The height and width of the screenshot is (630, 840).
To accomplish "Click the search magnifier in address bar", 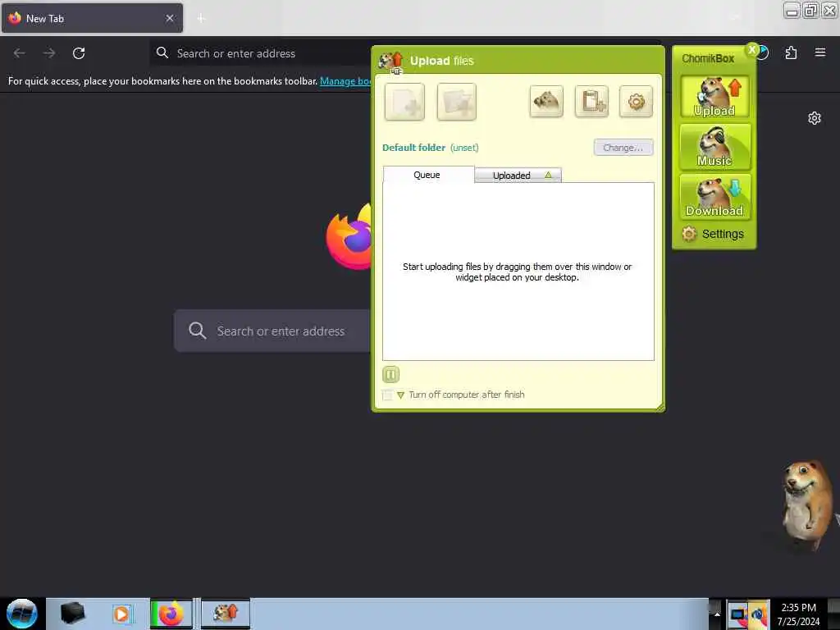I will pyautogui.click(x=162, y=52).
